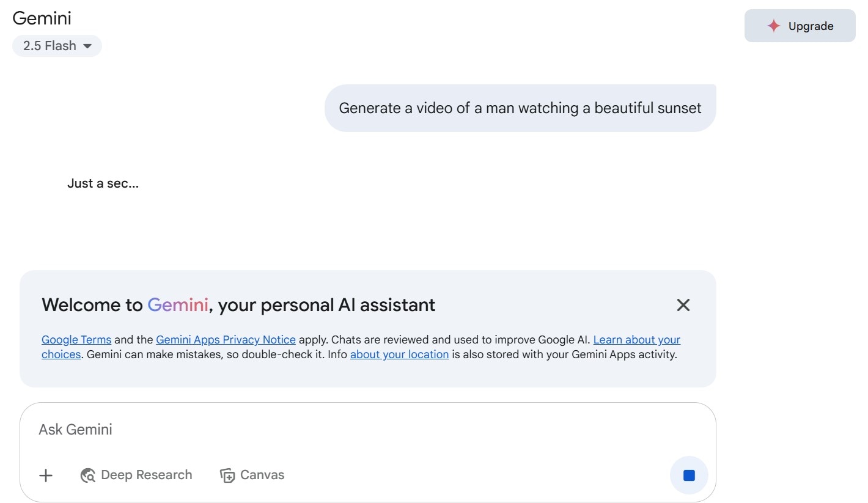Click the Deep Research magnifier icon
The width and height of the screenshot is (868, 503).
88,475
